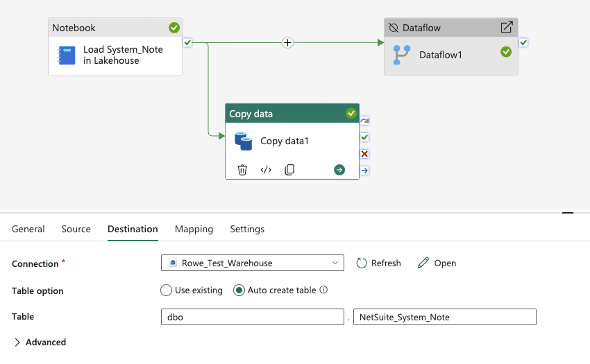590x364 pixels.
Task: Switch to the Source tab
Action: 76,229
